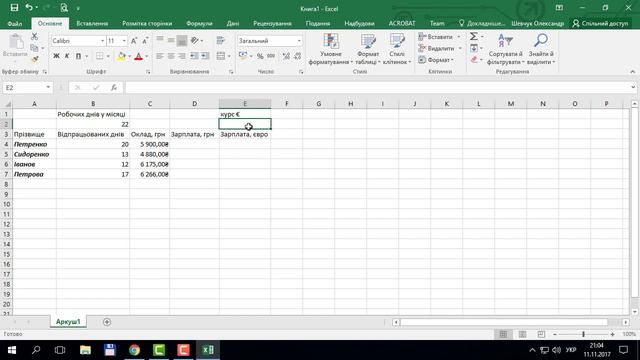The image size is (640, 360).
Task: Toggle bold Ж formatting
Action: coord(56,56)
